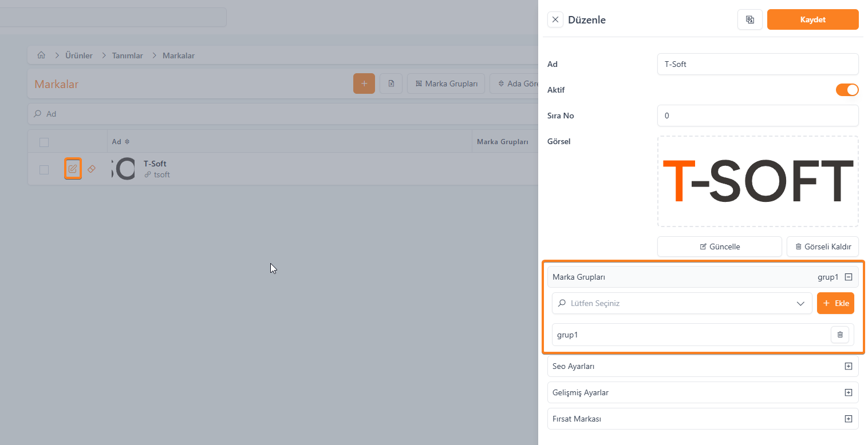868x445 pixels.
Task: Close the Düzenle panel
Action: (x=555, y=20)
